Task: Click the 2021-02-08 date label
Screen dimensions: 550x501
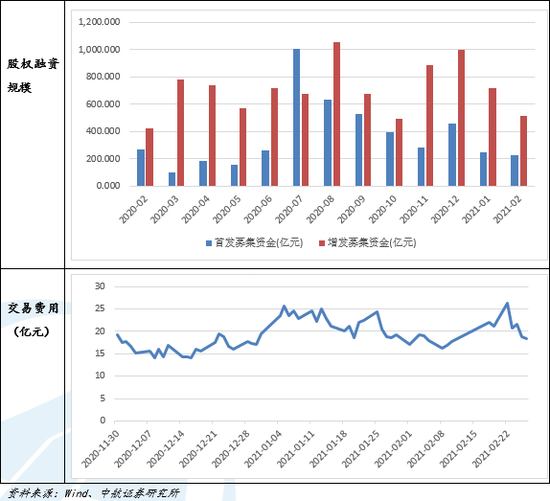Action: coord(426,449)
